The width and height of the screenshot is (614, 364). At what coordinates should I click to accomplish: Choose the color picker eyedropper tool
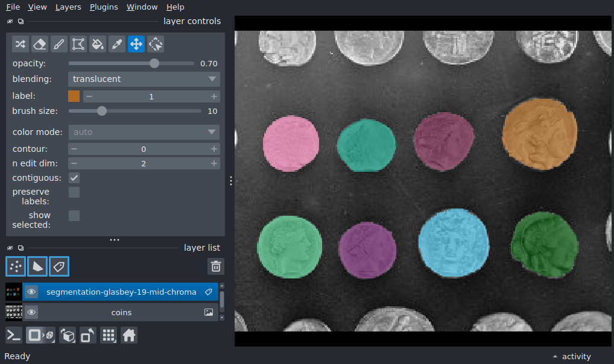tap(116, 44)
